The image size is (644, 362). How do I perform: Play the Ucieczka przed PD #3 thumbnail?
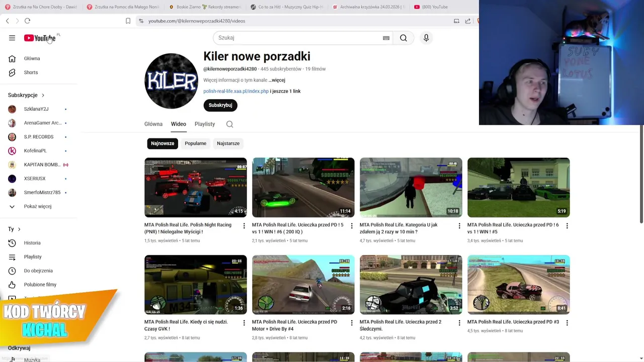pyautogui.click(x=519, y=285)
